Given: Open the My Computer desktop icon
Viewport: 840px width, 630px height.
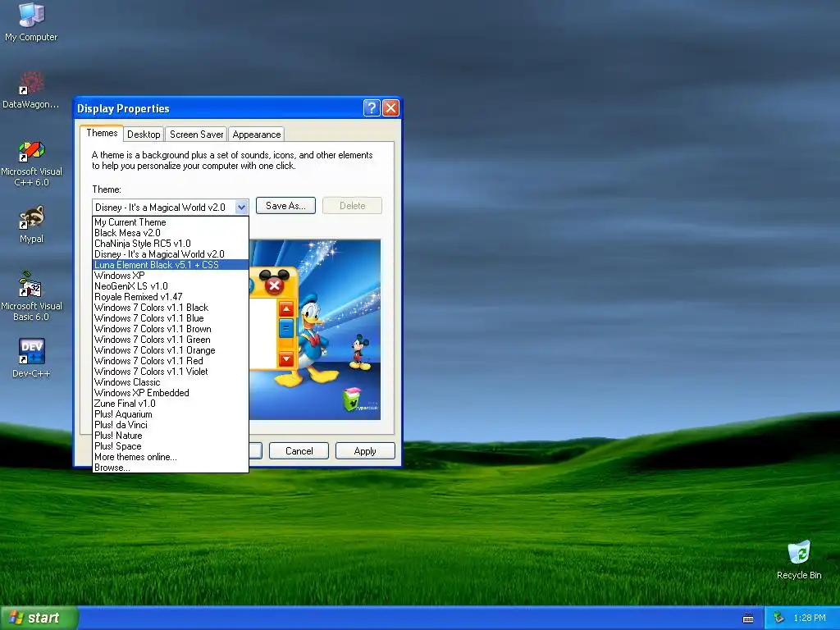Looking at the screenshot, I should pos(31,21).
